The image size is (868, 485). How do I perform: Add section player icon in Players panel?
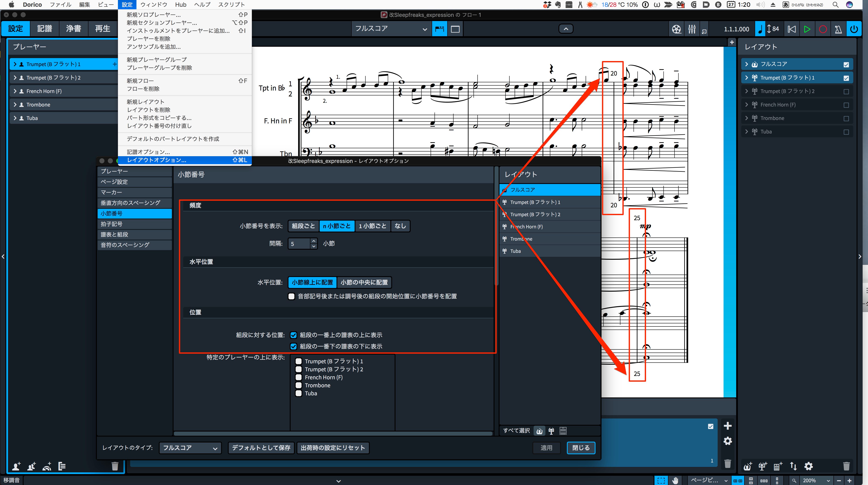coord(31,466)
